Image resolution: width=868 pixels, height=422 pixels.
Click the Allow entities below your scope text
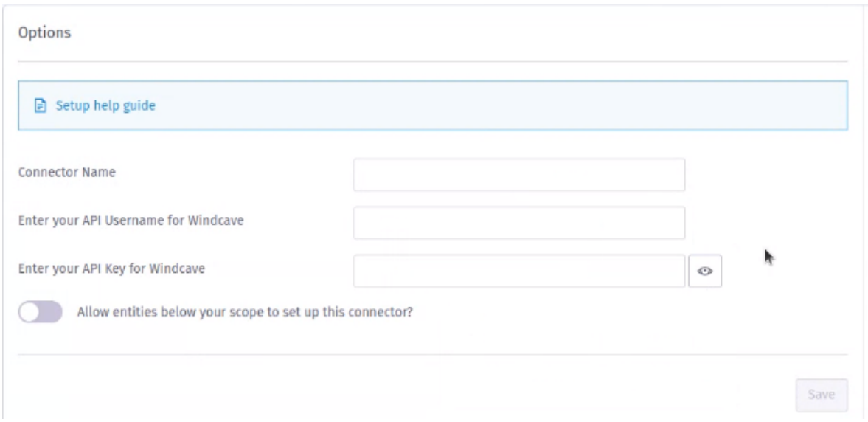click(246, 312)
